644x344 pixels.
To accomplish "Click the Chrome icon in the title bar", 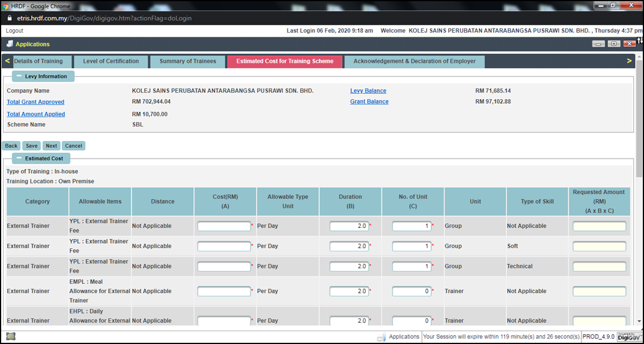I will tap(5, 6).
